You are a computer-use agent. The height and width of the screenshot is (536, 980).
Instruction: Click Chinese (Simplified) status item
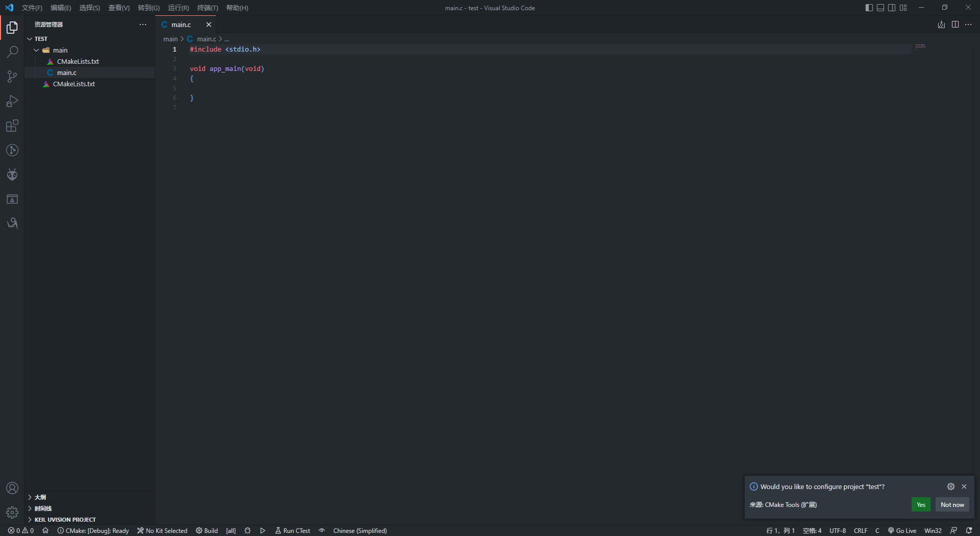[x=360, y=531]
